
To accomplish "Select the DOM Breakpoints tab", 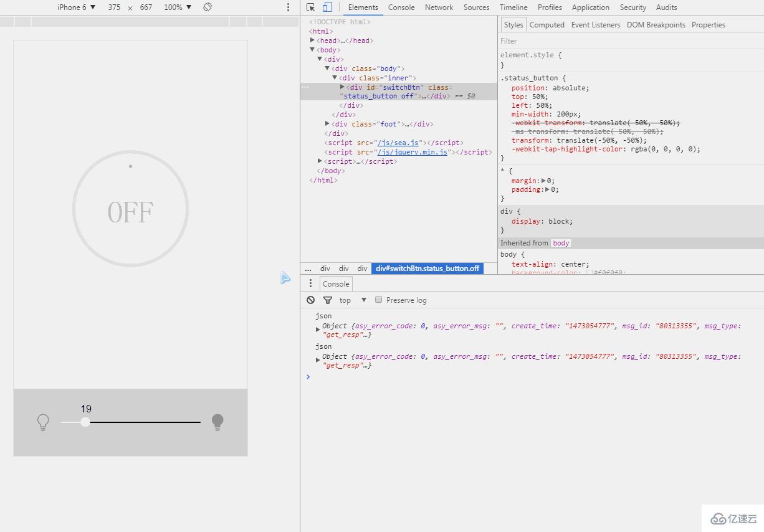I will [656, 25].
